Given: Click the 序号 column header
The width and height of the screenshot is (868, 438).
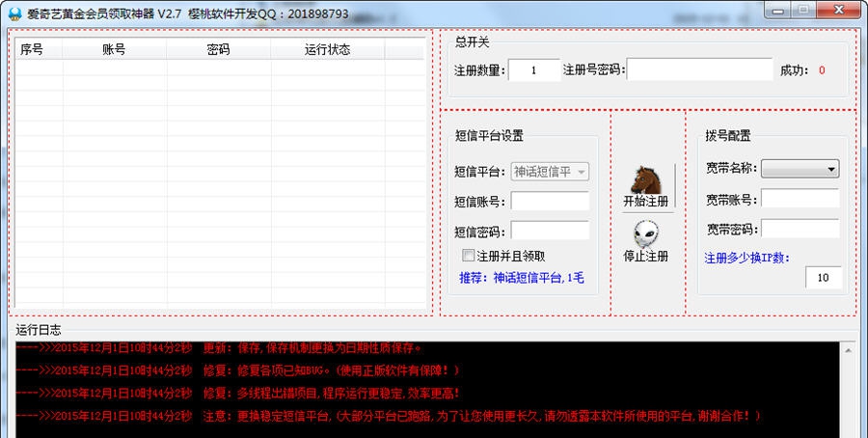Looking at the screenshot, I should pyautogui.click(x=39, y=49).
